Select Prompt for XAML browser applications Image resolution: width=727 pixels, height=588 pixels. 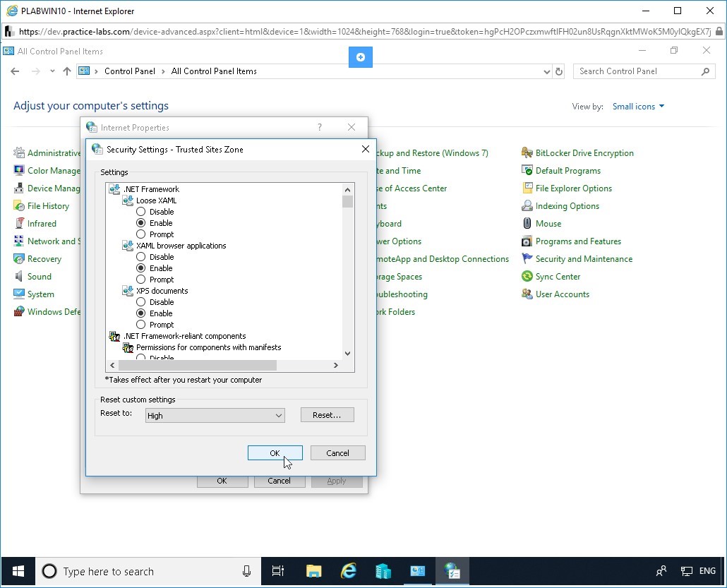click(141, 279)
